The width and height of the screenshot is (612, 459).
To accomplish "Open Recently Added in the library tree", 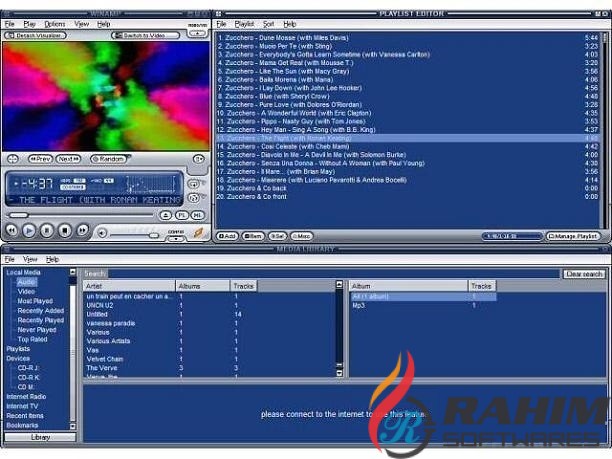I will (41, 311).
